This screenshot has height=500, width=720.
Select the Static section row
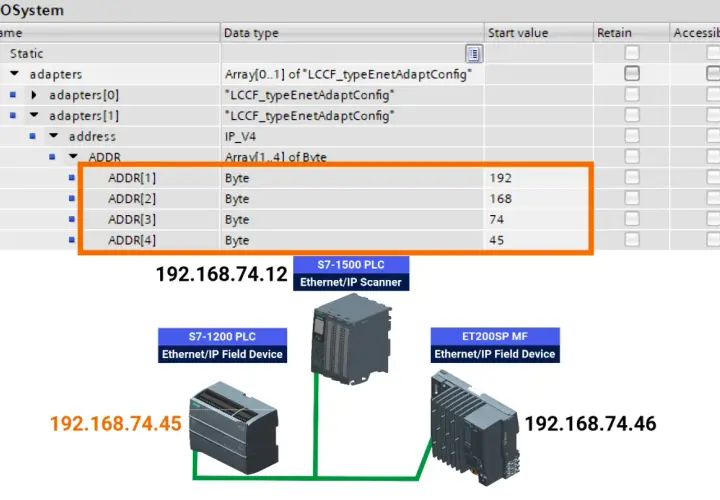coord(26,54)
